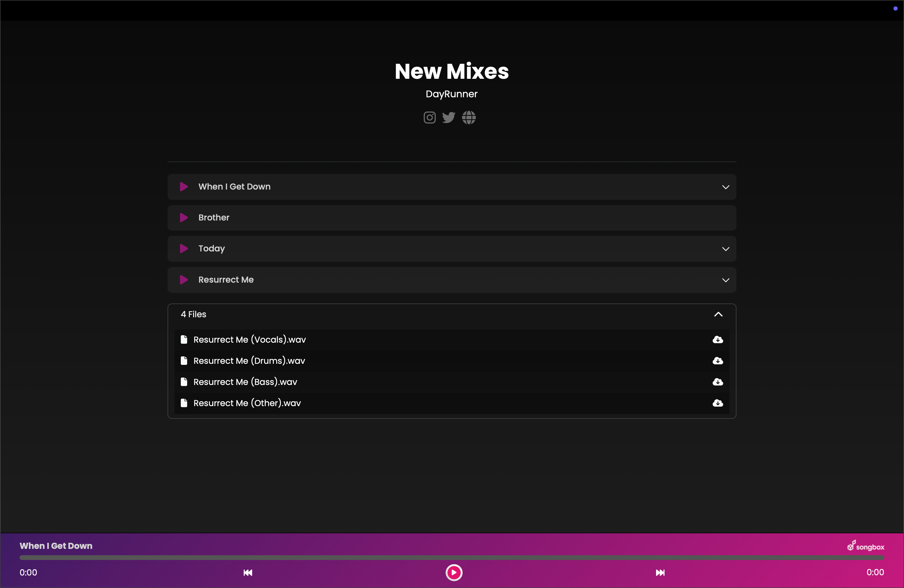Image resolution: width=904 pixels, height=588 pixels.
Task: Download Resurrect Me (Bass).wav via cloud icon
Action: tap(717, 382)
